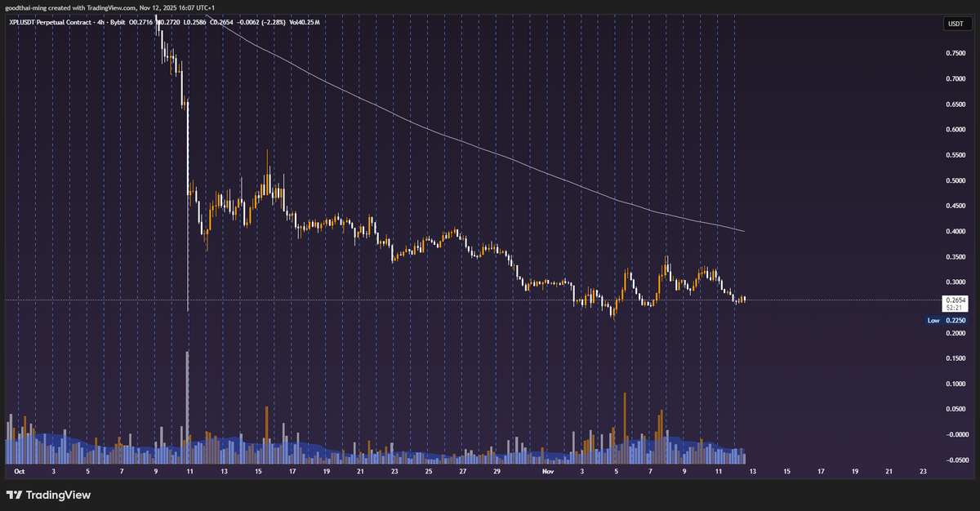Viewport: 980px width, 511px height.
Task: Click the 0.0500 price axis label
Action: pyautogui.click(x=955, y=409)
